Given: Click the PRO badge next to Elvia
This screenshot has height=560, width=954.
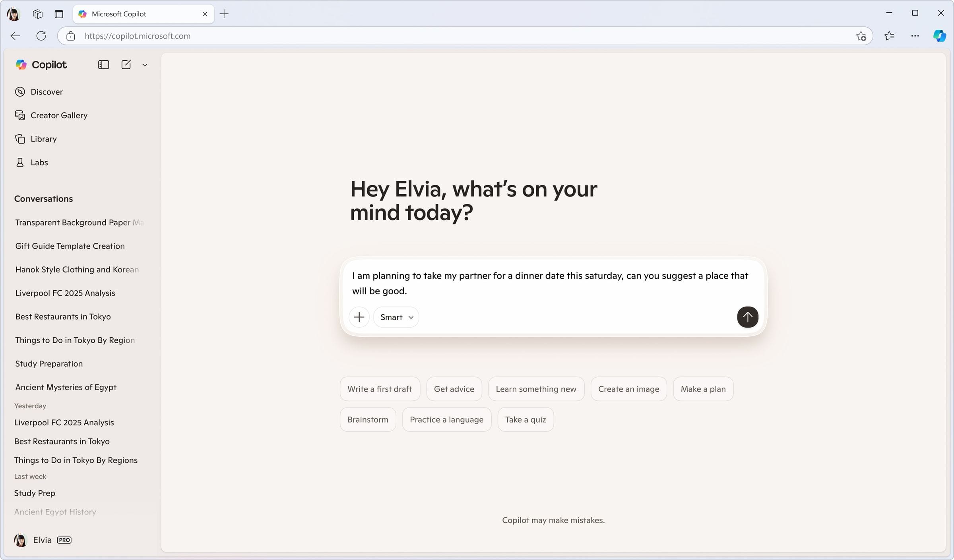Looking at the screenshot, I should (x=64, y=540).
